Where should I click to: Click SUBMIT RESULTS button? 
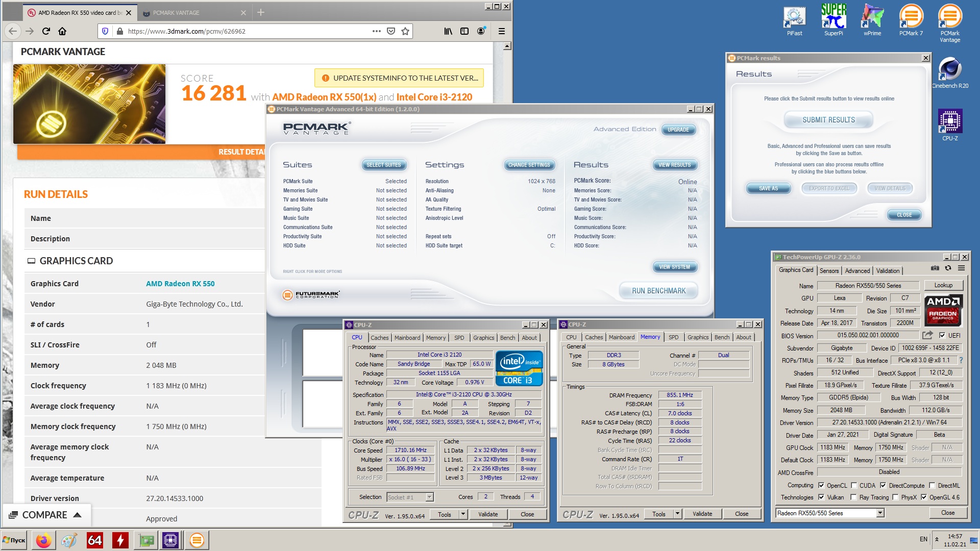[x=828, y=120]
